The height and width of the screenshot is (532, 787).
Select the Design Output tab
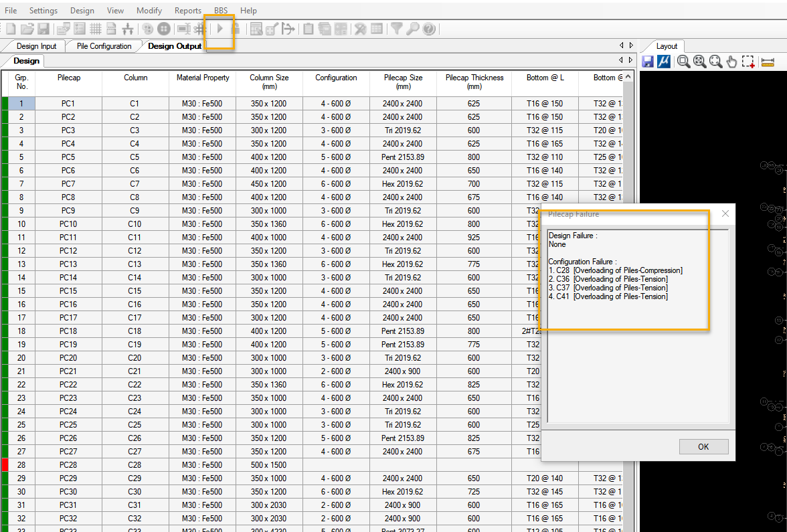175,46
